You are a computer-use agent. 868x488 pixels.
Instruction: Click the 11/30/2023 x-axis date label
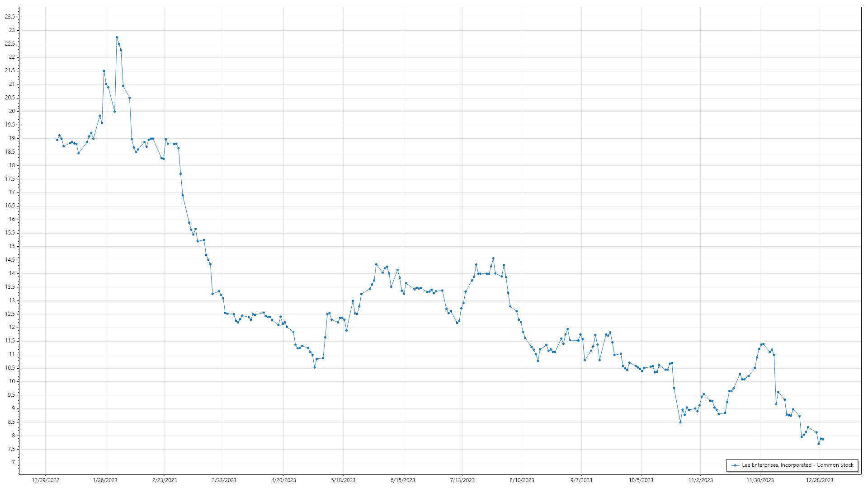tap(760, 480)
